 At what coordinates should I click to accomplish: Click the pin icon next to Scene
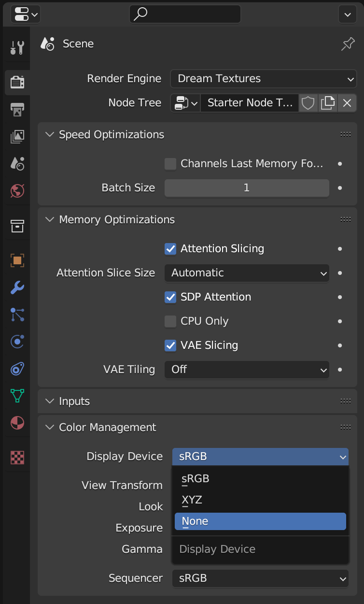(348, 44)
